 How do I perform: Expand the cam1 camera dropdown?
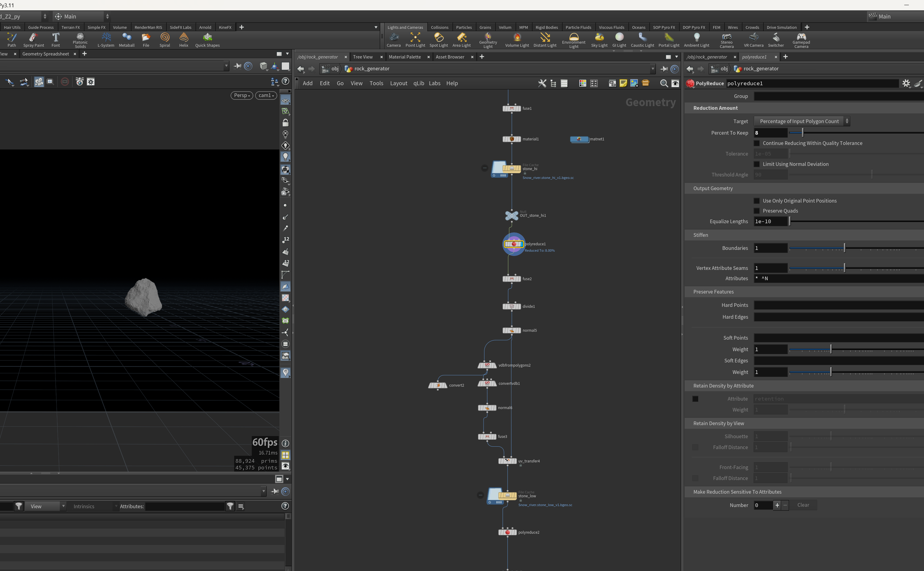click(x=266, y=95)
